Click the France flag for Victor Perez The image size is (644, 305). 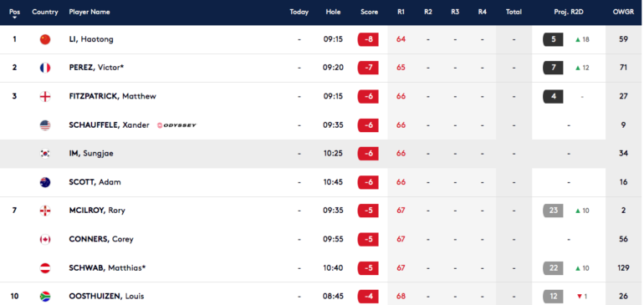pos(45,68)
